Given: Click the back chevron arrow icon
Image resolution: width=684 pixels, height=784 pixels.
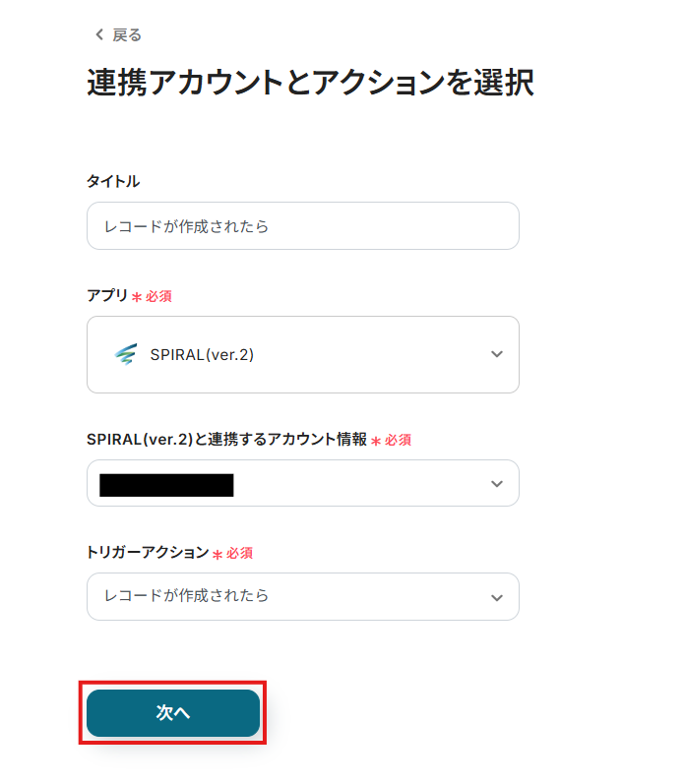Looking at the screenshot, I should pyautogui.click(x=98, y=35).
